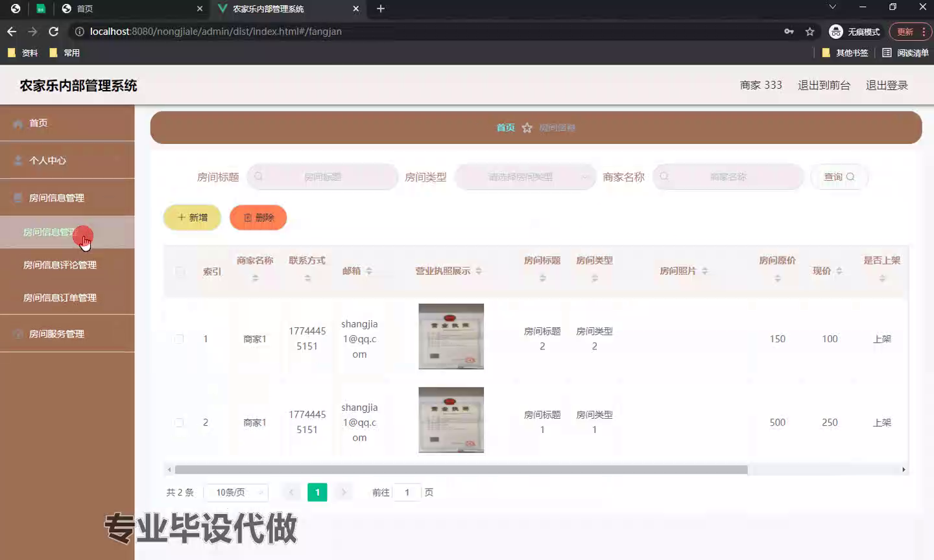Expand 房间信息管理 parent menu
934x560 pixels.
67,198
